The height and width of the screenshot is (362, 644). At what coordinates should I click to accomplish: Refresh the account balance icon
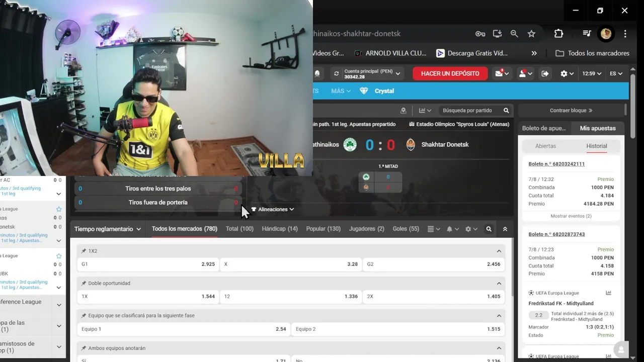pos(336,73)
